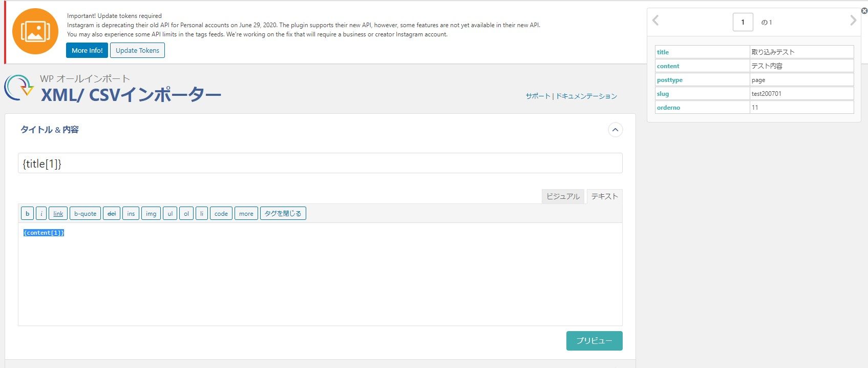This screenshot has width=868, height=368.
Task: Click the posttype field name in preview
Action: coord(669,80)
